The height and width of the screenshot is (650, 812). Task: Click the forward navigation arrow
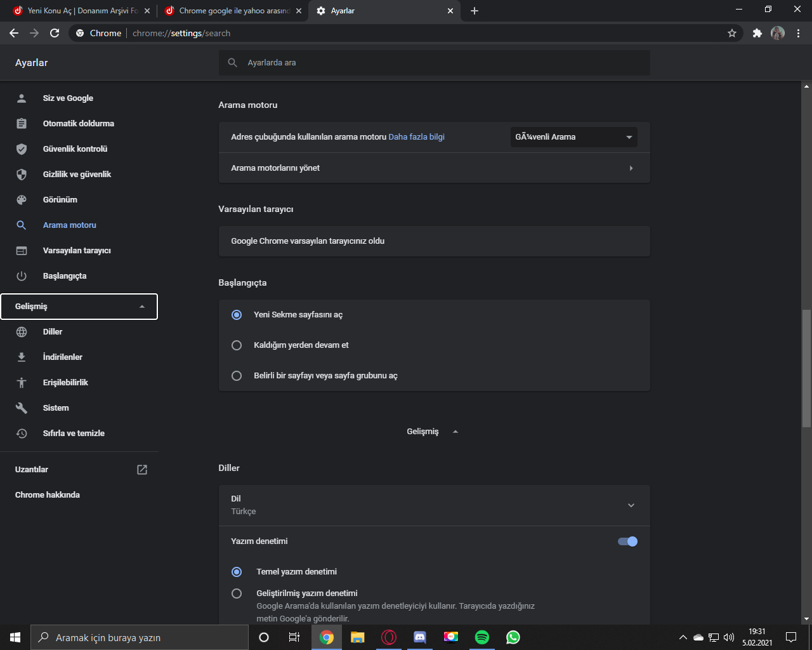34,33
